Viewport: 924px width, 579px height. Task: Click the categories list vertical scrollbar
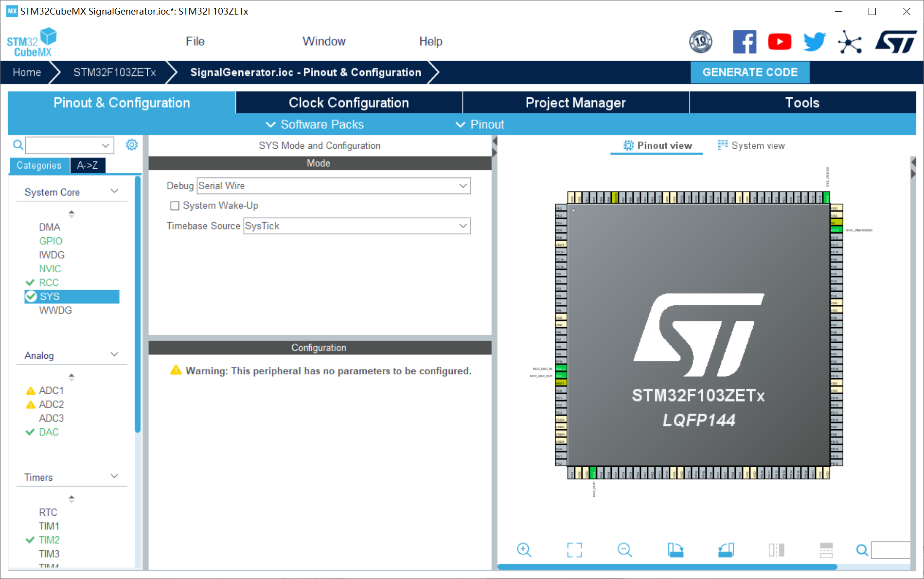click(138, 304)
